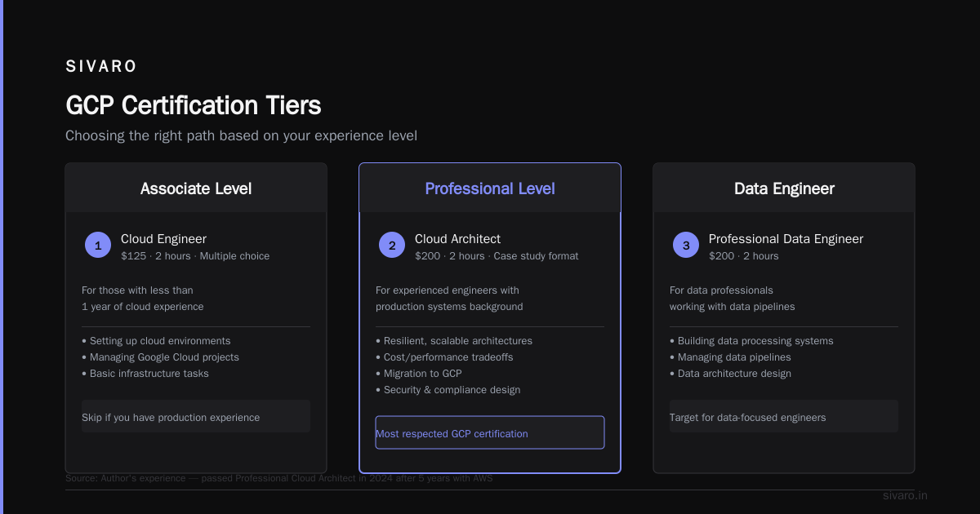
Task: Click Target for data-focused engineers box
Action: tap(784, 416)
